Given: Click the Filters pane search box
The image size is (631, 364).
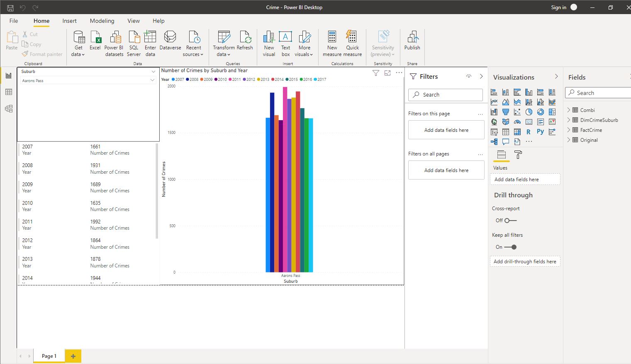Looking at the screenshot, I should pos(446,95).
